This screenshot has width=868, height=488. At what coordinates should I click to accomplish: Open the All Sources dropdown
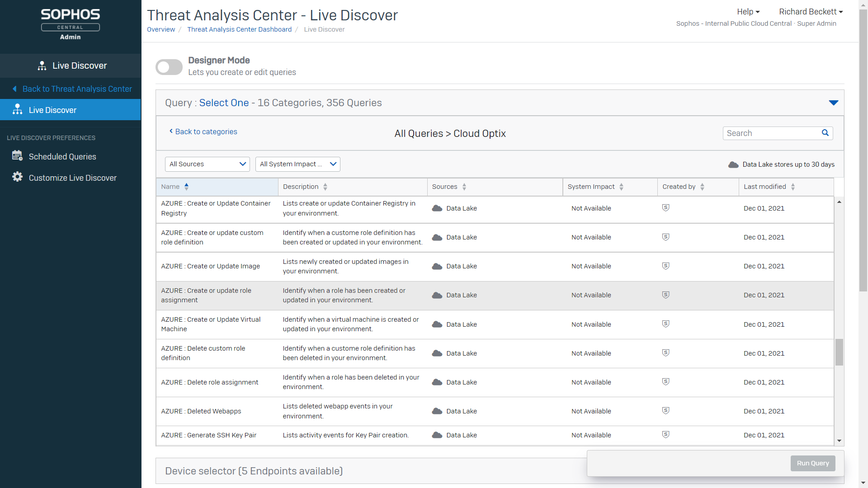(208, 164)
